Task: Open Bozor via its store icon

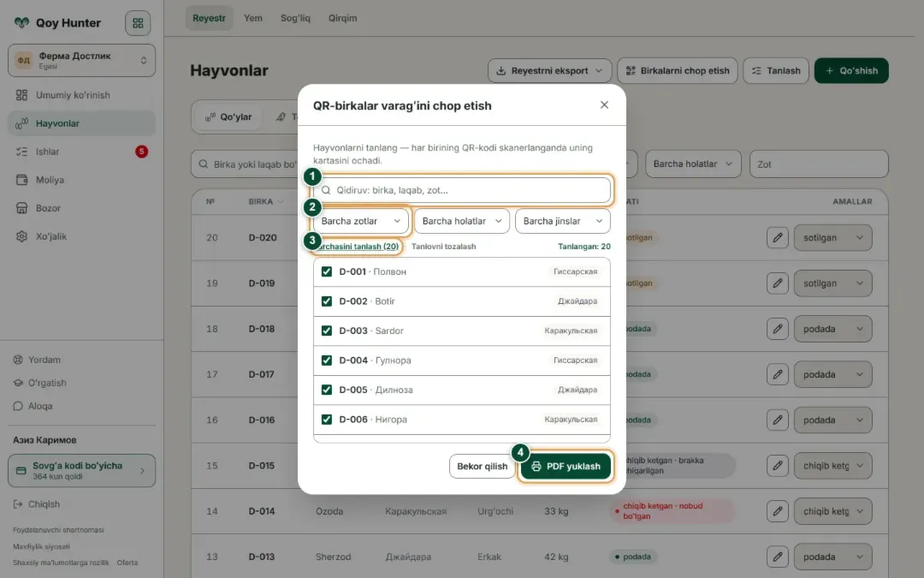Action: pyautogui.click(x=21, y=208)
